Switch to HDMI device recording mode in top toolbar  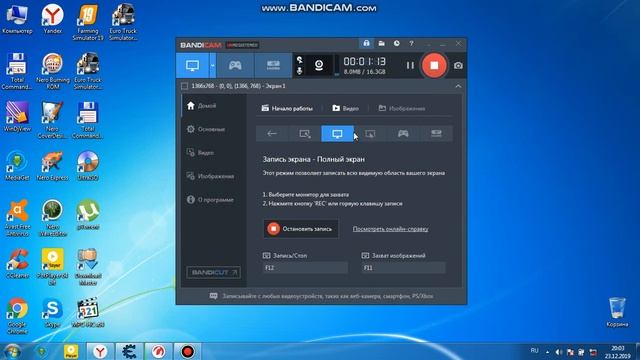pos(273,65)
